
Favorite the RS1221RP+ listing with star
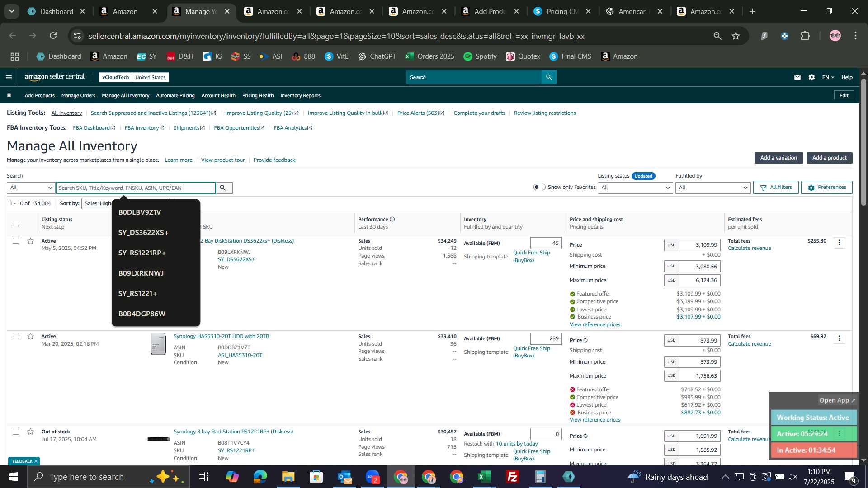30,432
